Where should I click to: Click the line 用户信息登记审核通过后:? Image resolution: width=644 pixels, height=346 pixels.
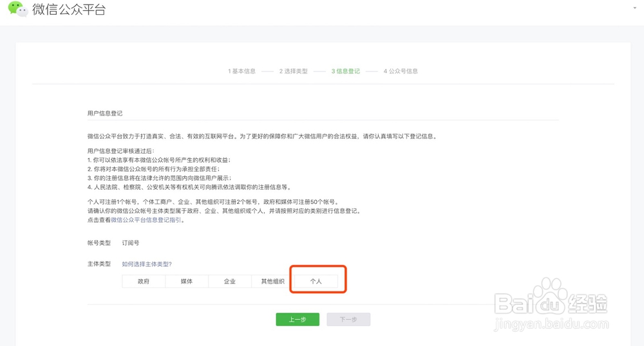121,151
